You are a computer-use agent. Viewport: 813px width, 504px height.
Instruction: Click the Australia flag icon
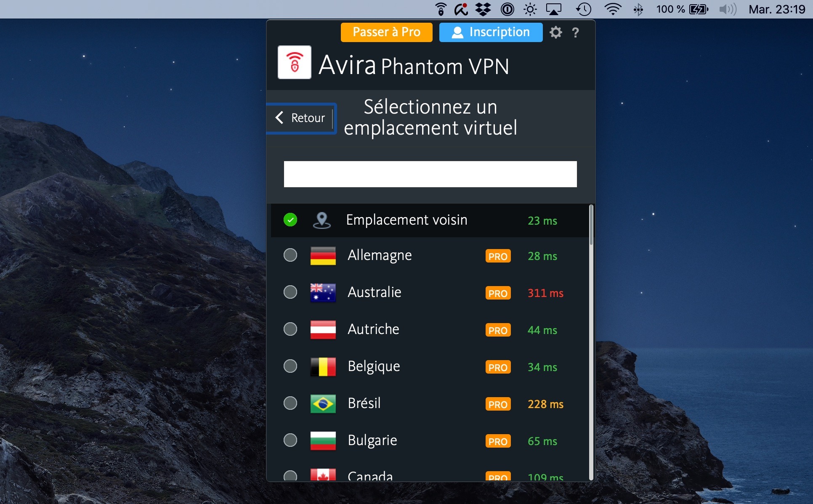pyautogui.click(x=323, y=293)
